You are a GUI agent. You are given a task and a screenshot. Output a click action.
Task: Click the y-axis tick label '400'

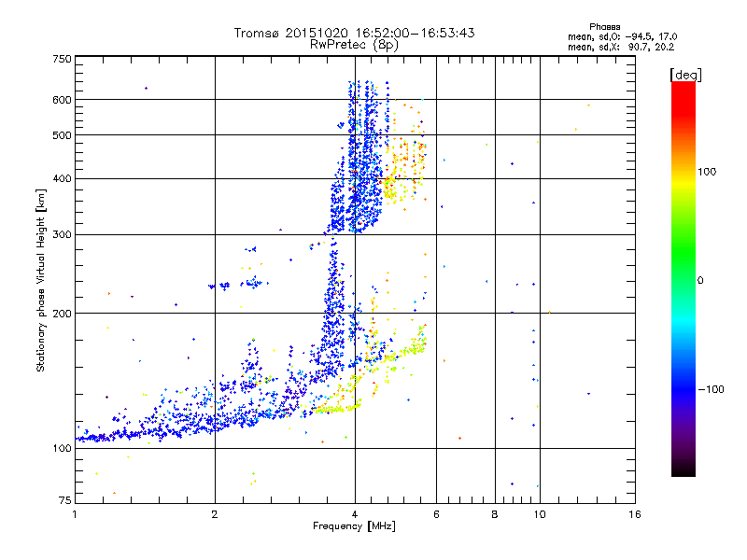62,179
